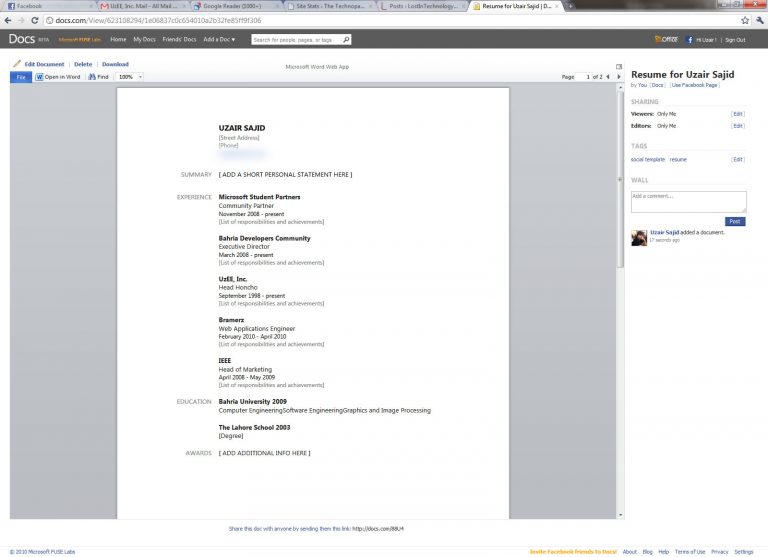Click the Download link
Image resolution: width=768 pixels, height=557 pixels.
pos(115,64)
